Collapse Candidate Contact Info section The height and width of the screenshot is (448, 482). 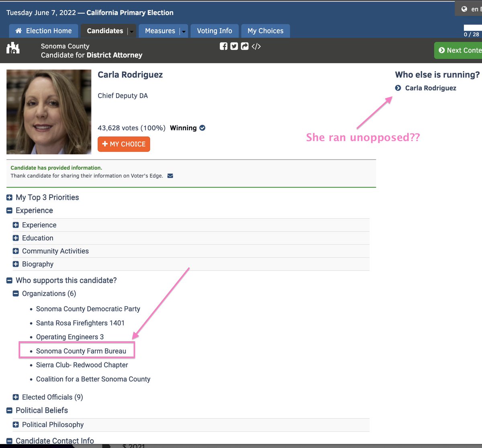click(x=10, y=441)
